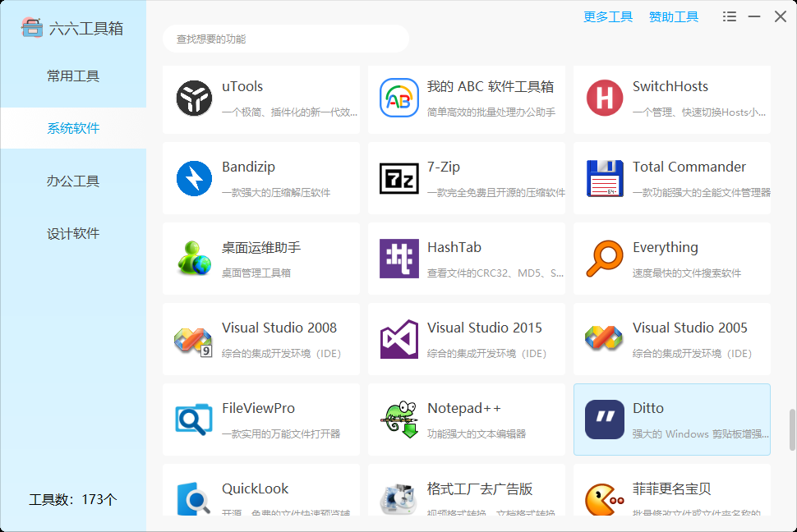Click the Ditto title text
This screenshot has width=797, height=532.
648,408
